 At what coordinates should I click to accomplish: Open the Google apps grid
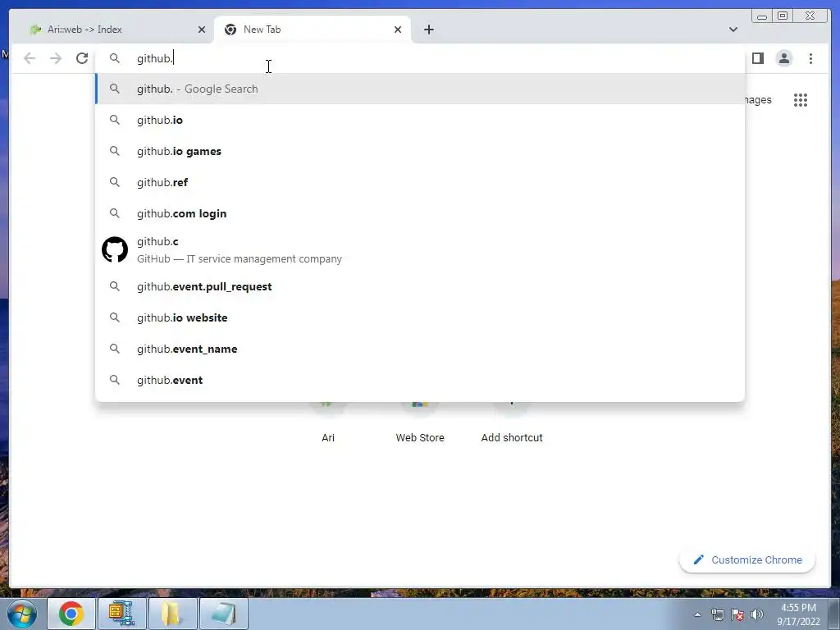pos(801,100)
